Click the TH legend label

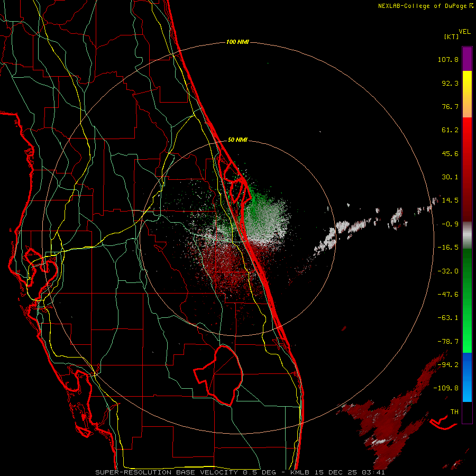(454, 412)
